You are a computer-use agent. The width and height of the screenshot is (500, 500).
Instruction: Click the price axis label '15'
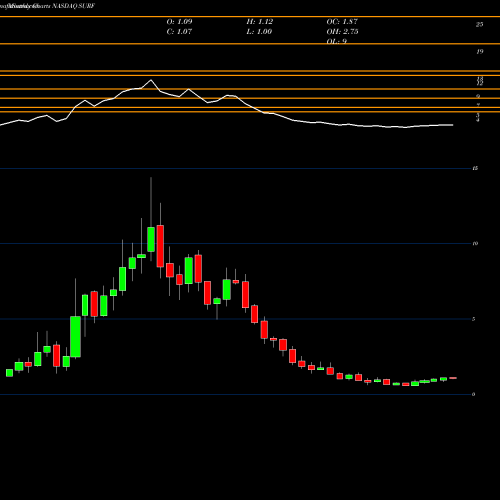(475, 168)
